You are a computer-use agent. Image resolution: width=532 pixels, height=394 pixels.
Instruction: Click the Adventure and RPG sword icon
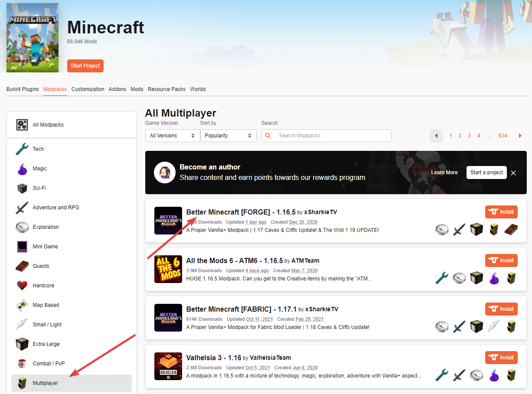22,208
